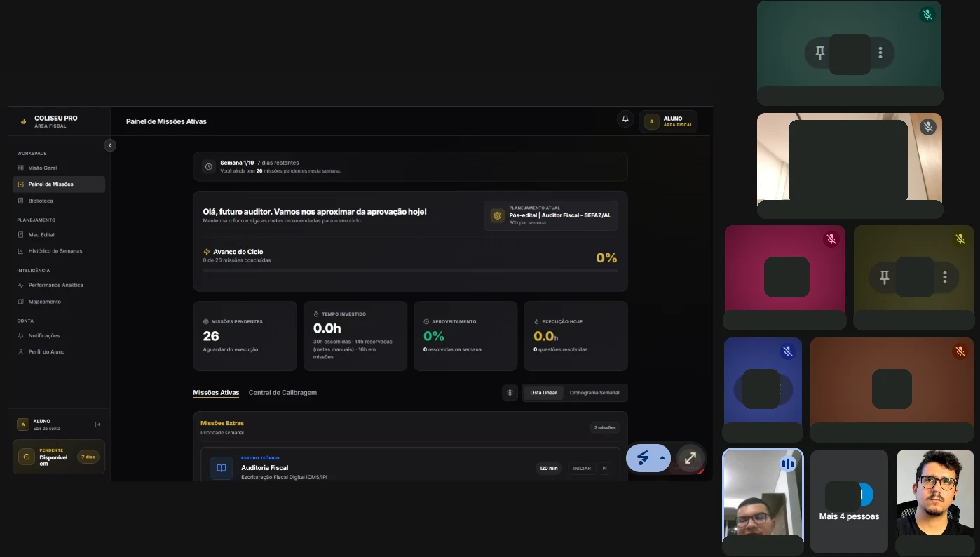Start the Auditoria Fiscal mission with INICIAR
This screenshot has width=980, height=557.
point(582,468)
